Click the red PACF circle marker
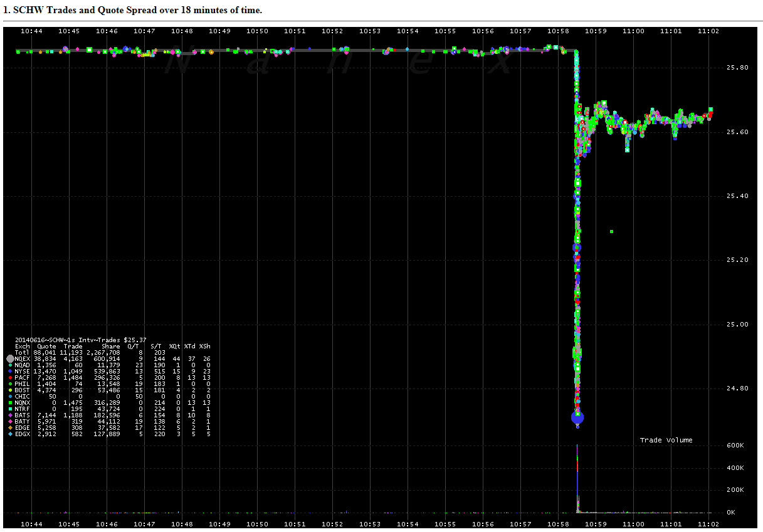 click(x=9, y=377)
